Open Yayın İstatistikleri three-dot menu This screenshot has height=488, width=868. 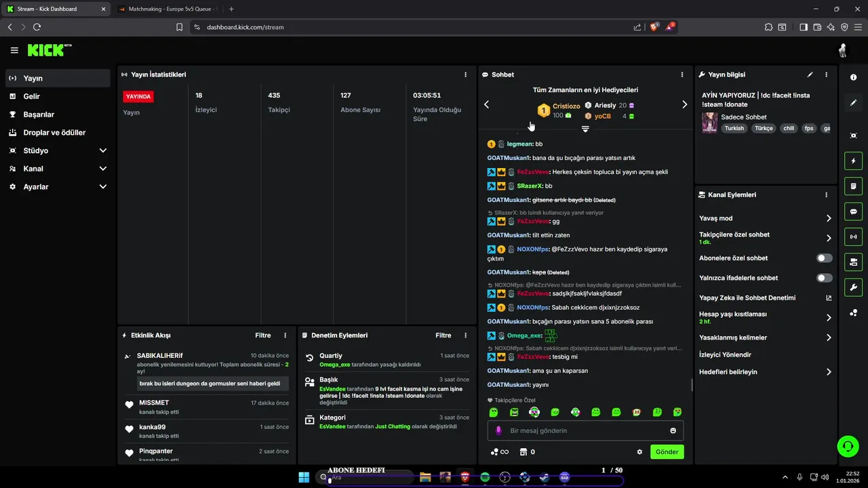point(465,75)
